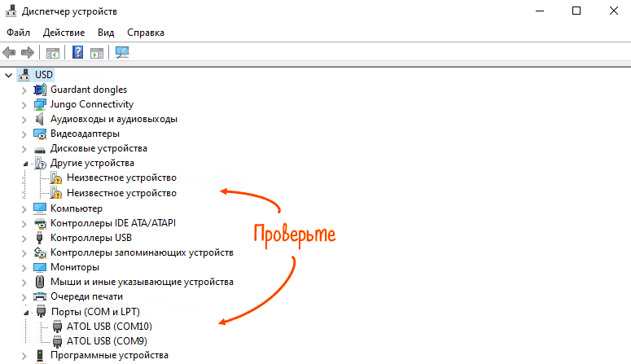Select Контроллеры IDE ATA/ATAPI label
The height and width of the screenshot is (364, 631).
pos(113,223)
